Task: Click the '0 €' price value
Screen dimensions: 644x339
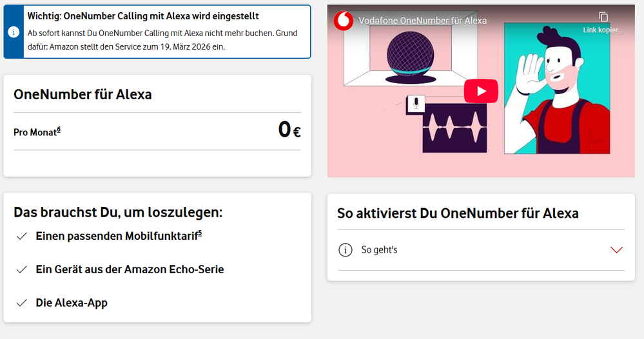Action: (x=289, y=130)
